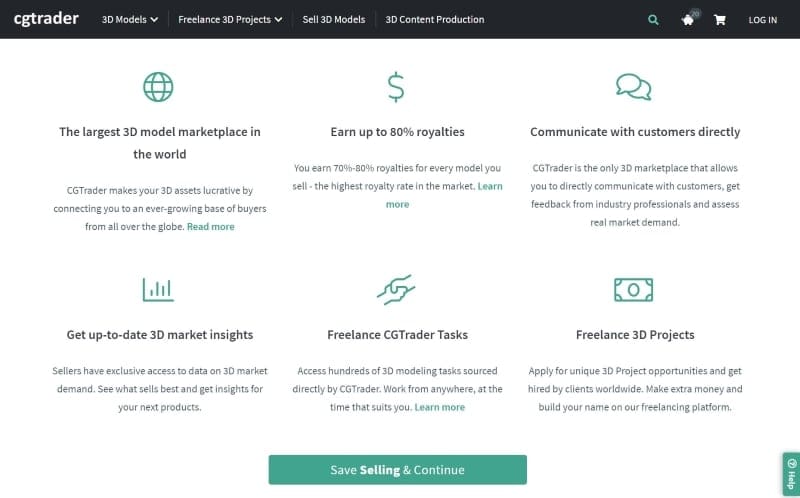Follow Learn more link under CGTrader Tasks

point(440,407)
